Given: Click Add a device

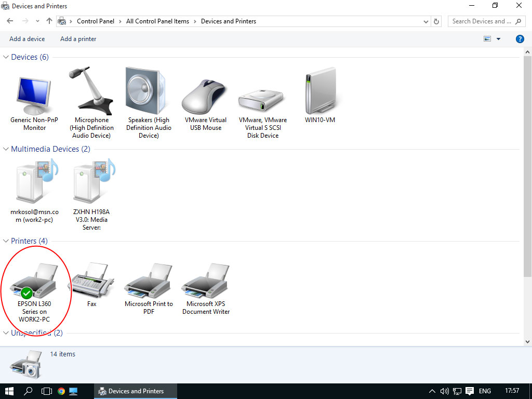Looking at the screenshot, I should click(27, 39).
